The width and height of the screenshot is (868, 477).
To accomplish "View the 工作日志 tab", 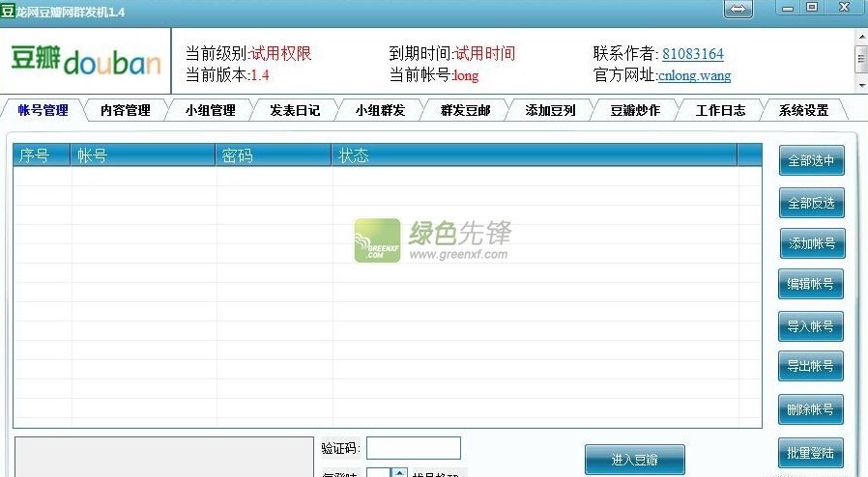I will (x=721, y=110).
